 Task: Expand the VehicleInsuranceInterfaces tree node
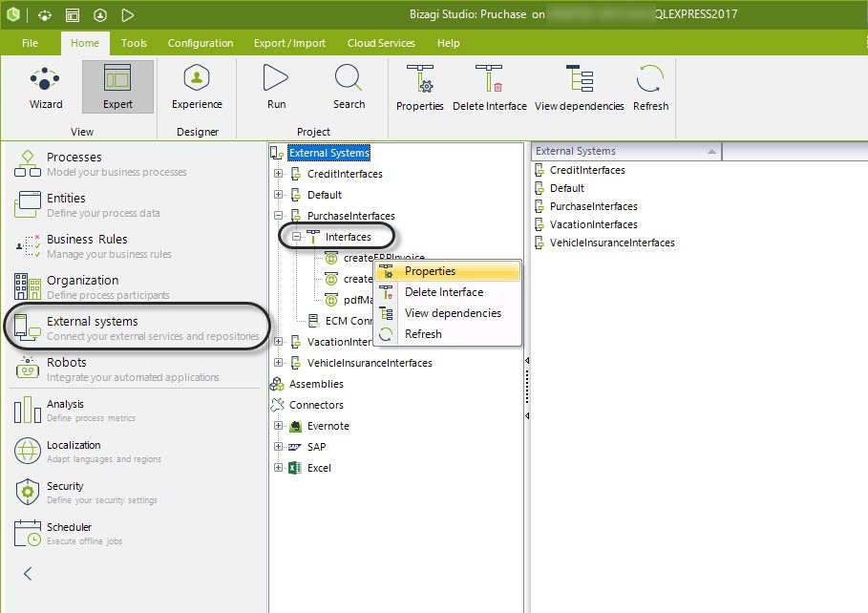278,363
